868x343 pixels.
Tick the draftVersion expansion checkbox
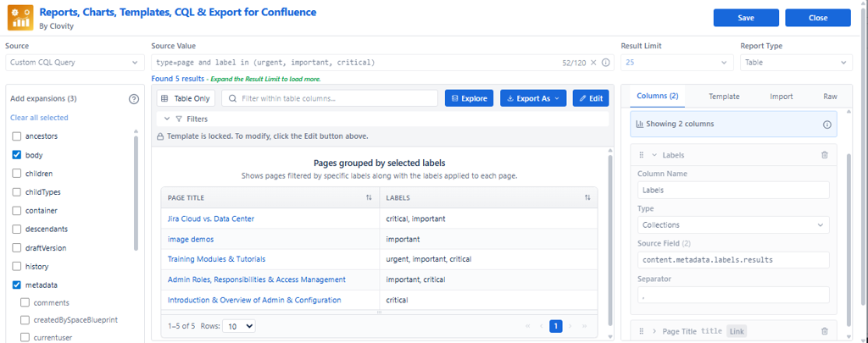tap(17, 248)
